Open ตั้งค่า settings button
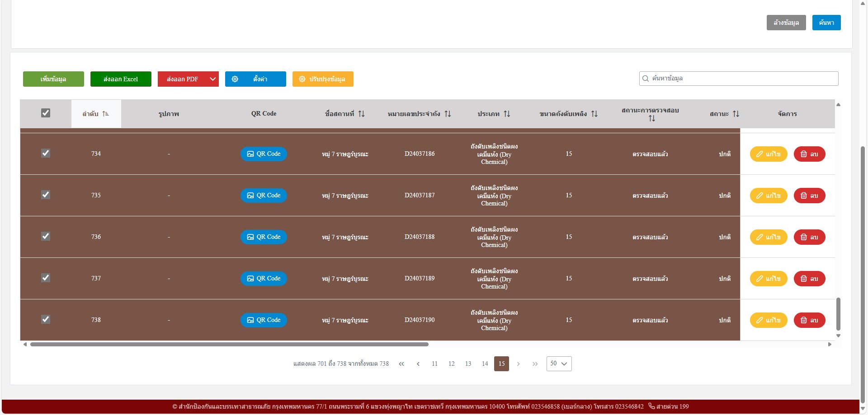The height and width of the screenshot is (415, 868). [255, 79]
